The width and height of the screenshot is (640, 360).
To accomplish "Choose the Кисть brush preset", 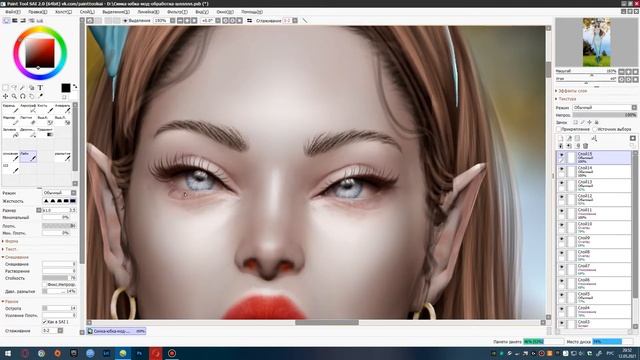I will 45,109.
